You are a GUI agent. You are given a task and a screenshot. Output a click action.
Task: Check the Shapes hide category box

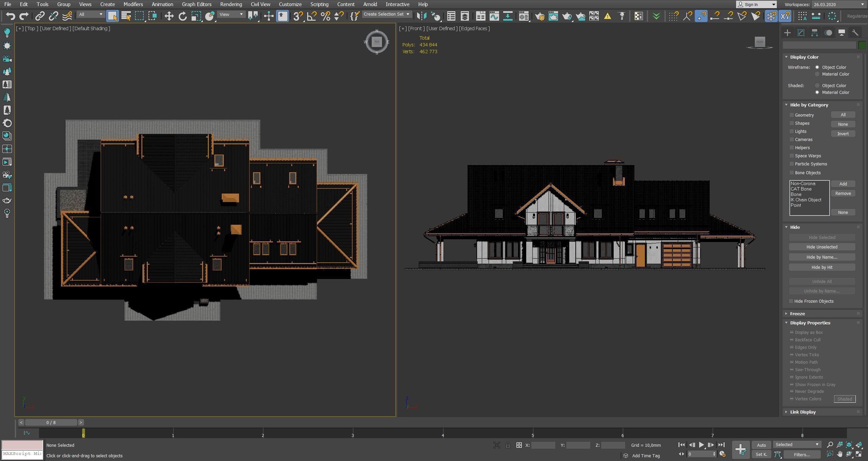pos(792,123)
